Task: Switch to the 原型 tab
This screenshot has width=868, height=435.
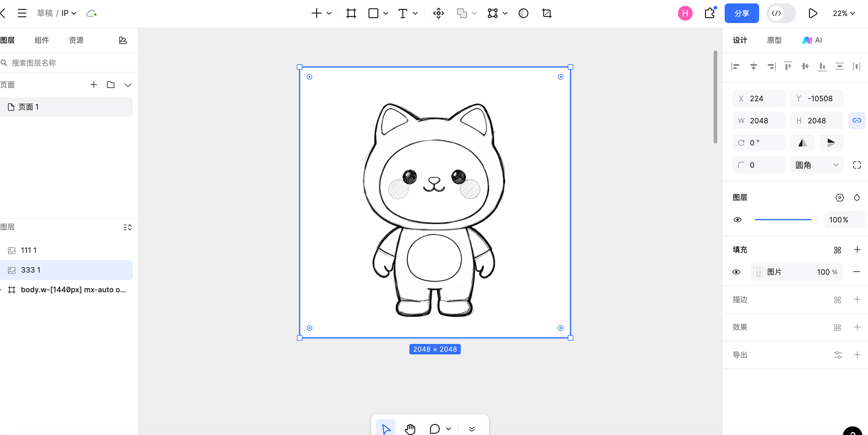Action: 774,40
